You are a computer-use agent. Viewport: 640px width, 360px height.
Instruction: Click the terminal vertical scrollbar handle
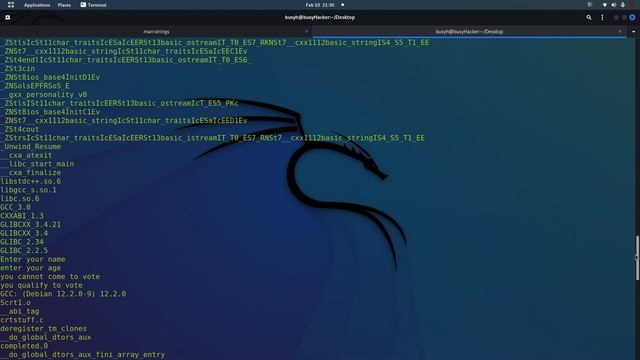tap(637, 258)
